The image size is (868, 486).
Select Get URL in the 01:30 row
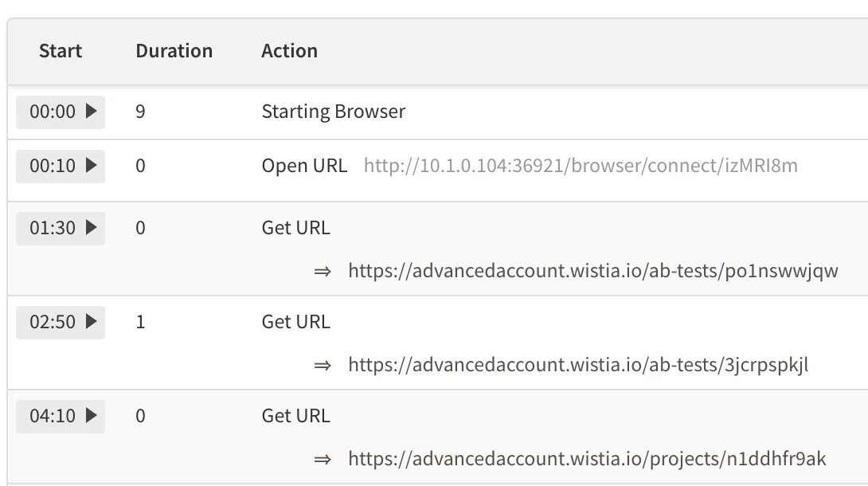(295, 228)
